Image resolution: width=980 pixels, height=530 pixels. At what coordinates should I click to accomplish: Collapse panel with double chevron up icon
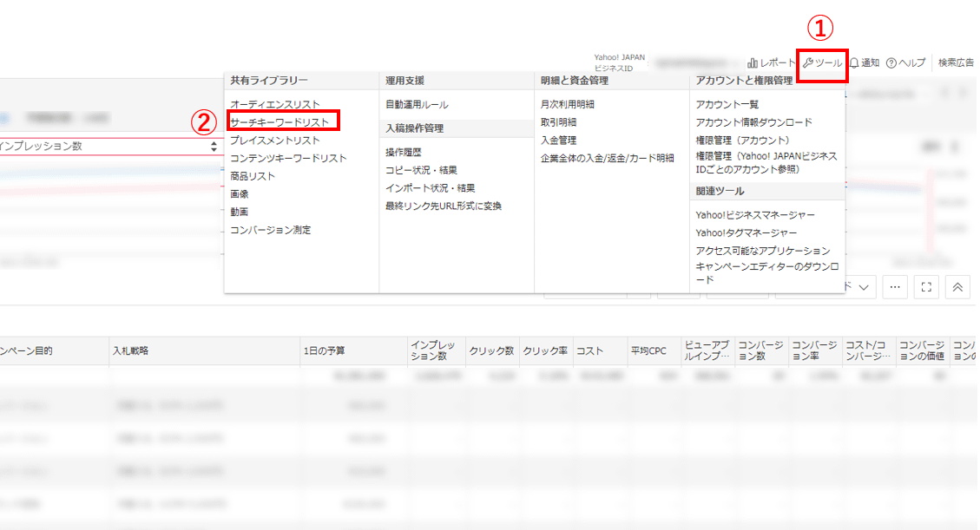[x=957, y=287]
